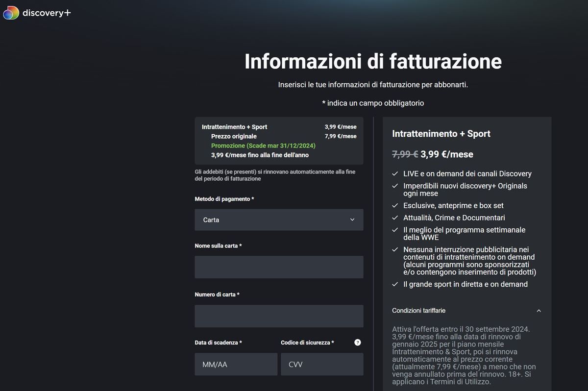This screenshot has width=588, height=391.
Task: Click the green "Promozione (Scade mar 31/12/2024)" text
Action: 263,146
